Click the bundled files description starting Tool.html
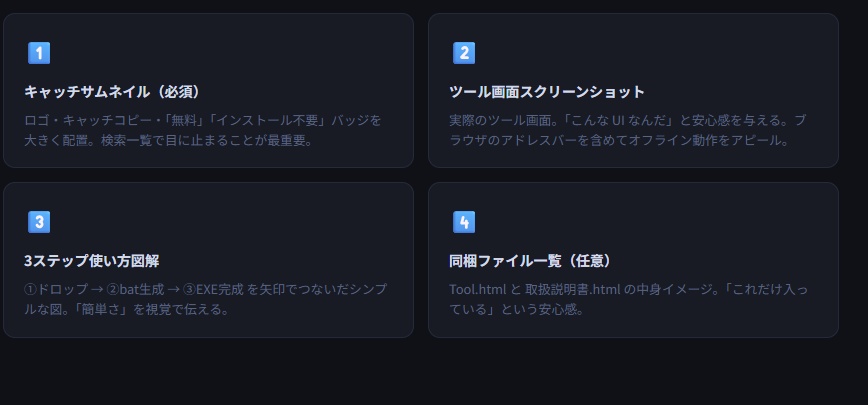Screen dimensions: 868x405 (629, 299)
